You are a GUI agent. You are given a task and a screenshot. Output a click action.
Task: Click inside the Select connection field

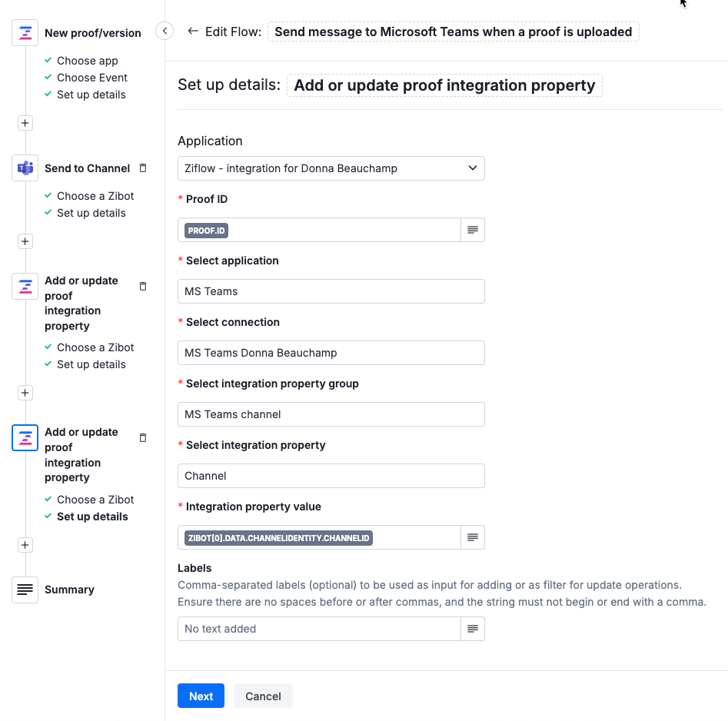pyautogui.click(x=331, y=352)
